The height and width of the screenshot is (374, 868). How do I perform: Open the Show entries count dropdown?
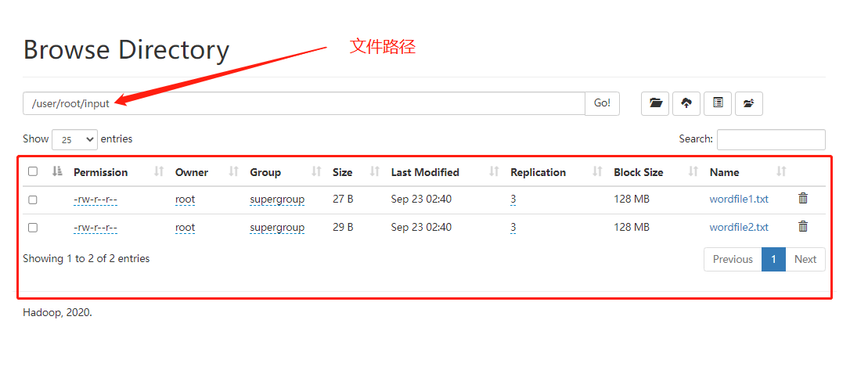point(74,139)
